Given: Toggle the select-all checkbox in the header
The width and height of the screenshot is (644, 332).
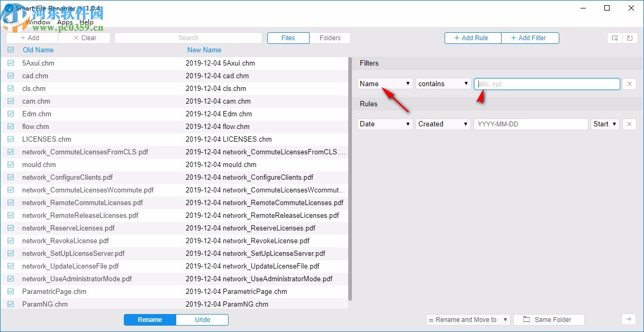Looking at the screenshot, I should click(x=11, y=50).
